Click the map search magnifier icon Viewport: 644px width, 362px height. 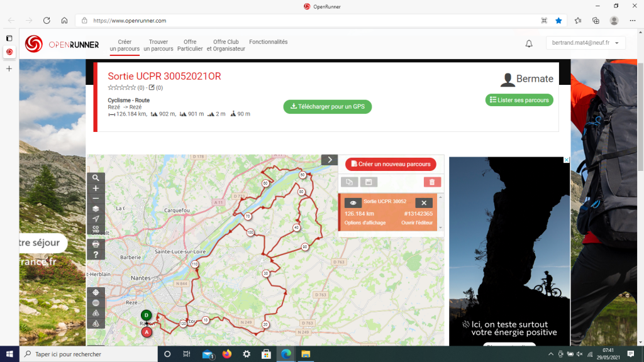click(x=96, y=178)
